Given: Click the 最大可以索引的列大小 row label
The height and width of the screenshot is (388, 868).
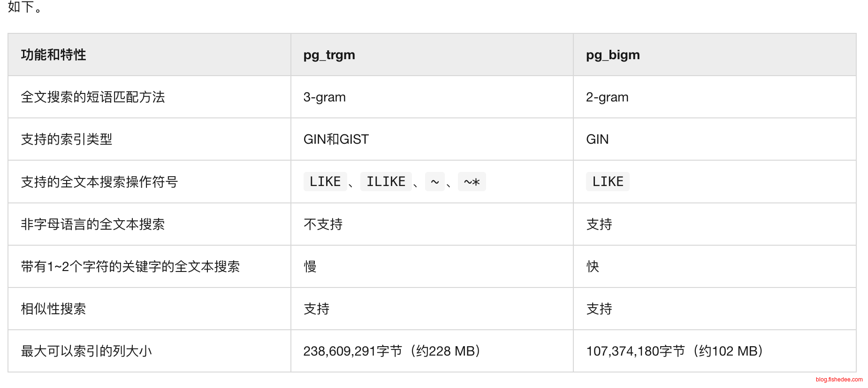Looking at the screenshot, I should coord(86,351).
